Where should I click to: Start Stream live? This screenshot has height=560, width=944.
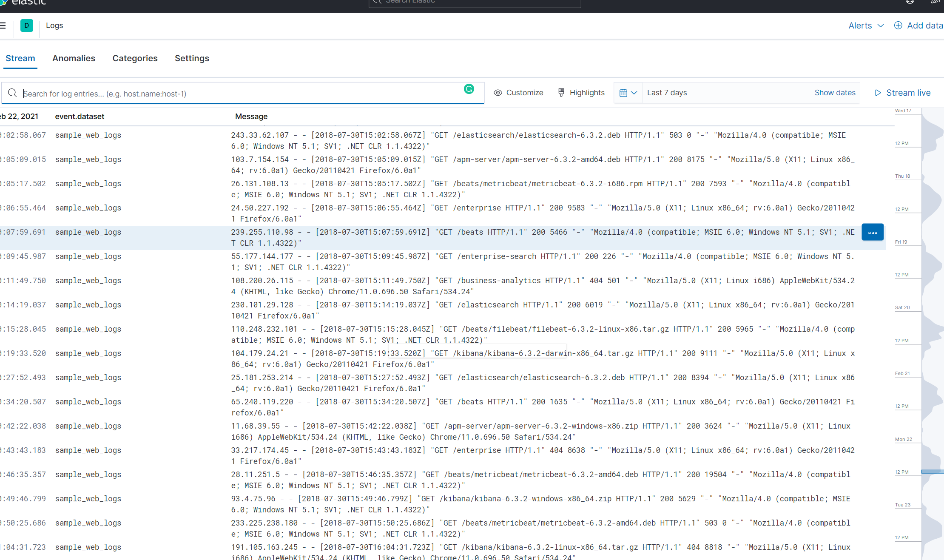(903, 93)
